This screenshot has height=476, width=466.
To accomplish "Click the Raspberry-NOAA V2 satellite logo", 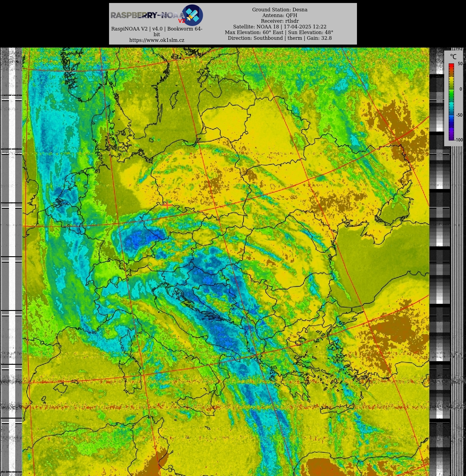I will coord(157,15).
